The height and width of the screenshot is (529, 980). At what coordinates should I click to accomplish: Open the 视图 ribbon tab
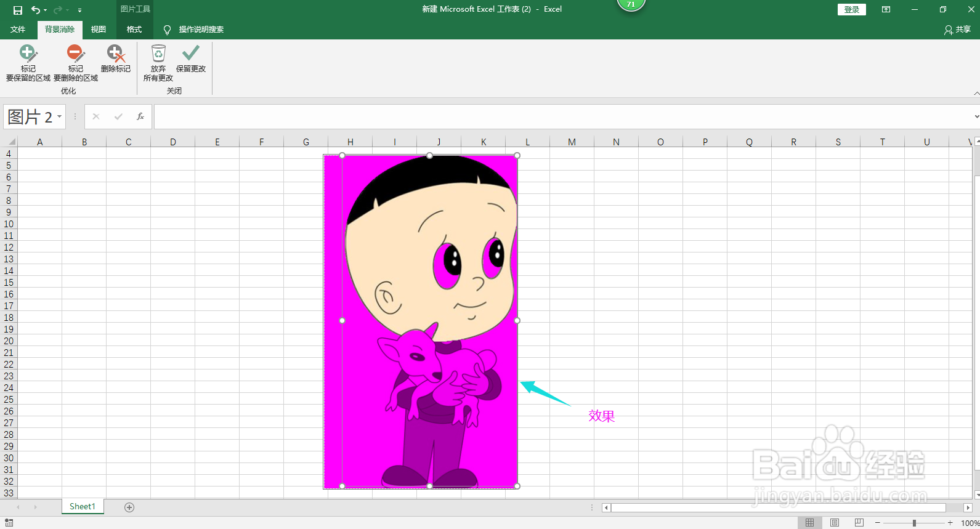(x=99, y=30)
